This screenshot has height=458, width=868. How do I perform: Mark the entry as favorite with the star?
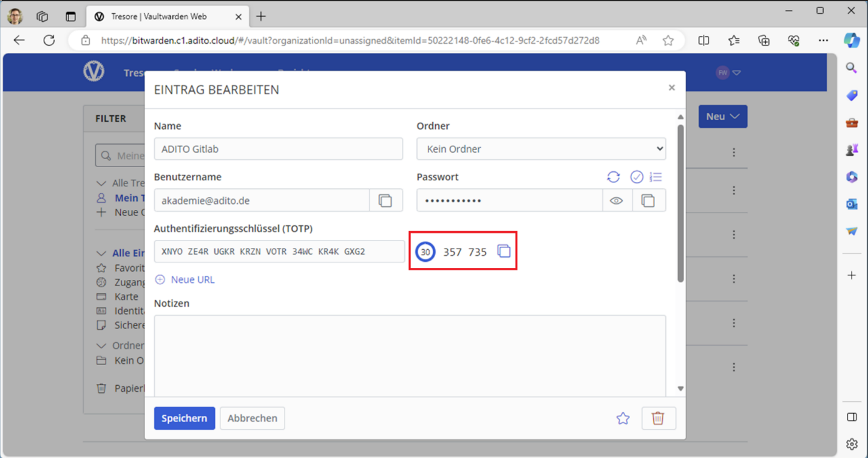point(623,418)
